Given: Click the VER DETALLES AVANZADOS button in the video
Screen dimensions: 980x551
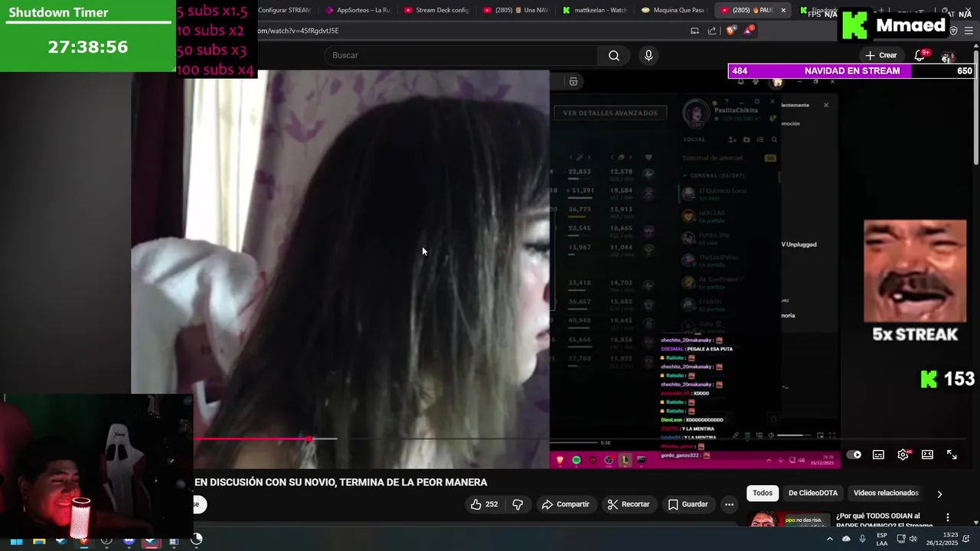Looking at the screenshot, I should [610, 113].
